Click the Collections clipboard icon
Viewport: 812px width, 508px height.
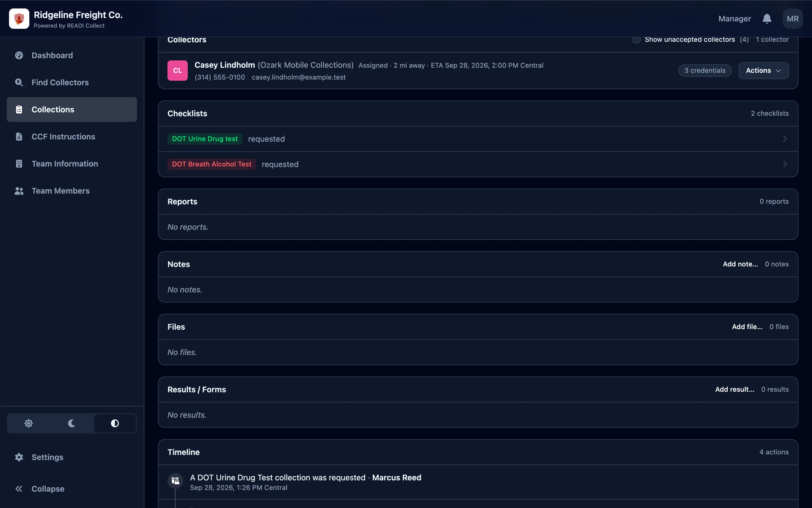[19, 110]
